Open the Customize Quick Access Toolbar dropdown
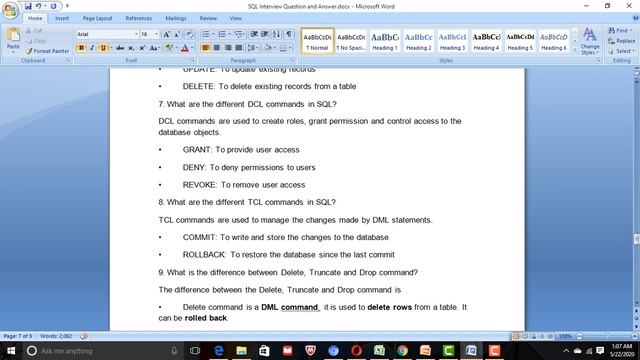 click(x=67, y=6)
